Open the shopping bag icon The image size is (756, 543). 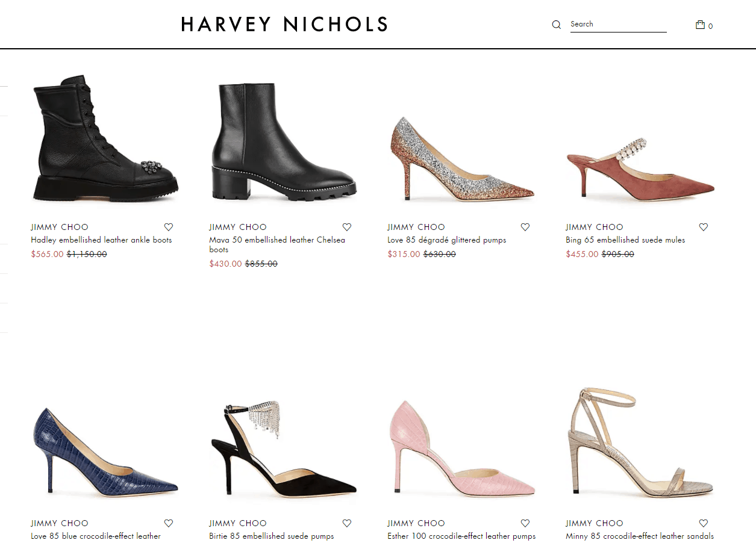(700, 25)
